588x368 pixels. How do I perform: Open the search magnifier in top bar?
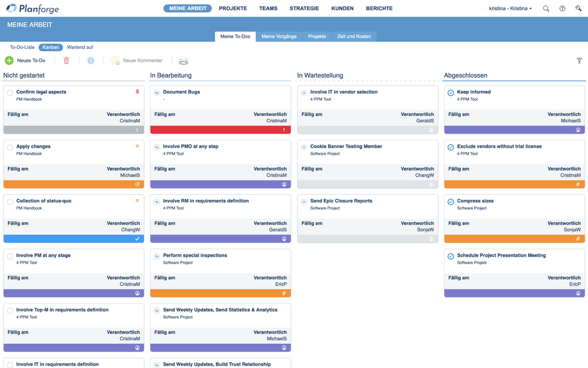pos(546,9)
